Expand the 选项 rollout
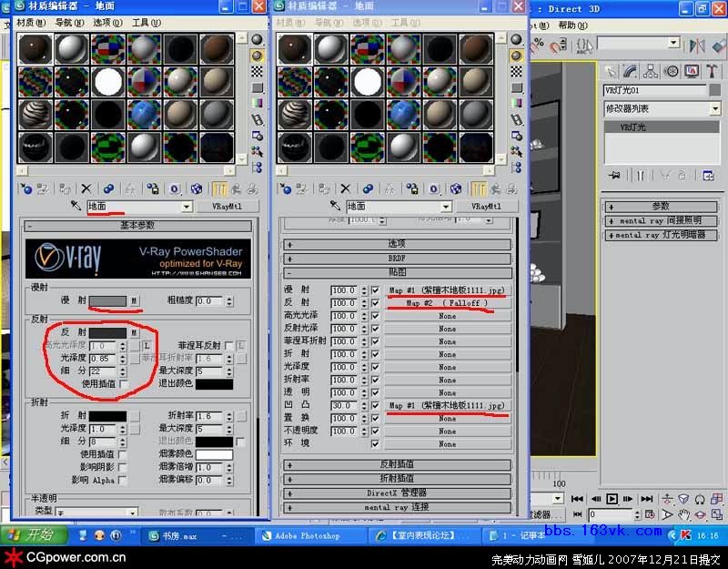728x569 pixels. click(x=398, y=244)
